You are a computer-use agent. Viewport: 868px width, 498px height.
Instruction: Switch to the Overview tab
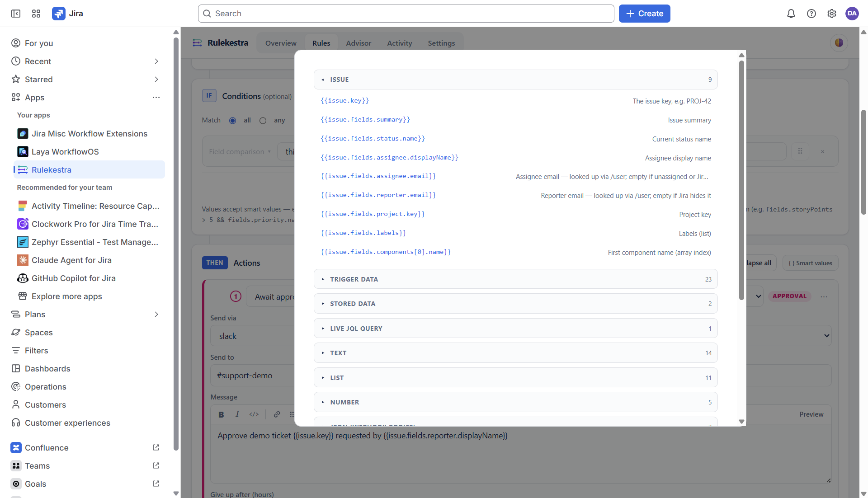pyautogui.click(x=281, y=43)
